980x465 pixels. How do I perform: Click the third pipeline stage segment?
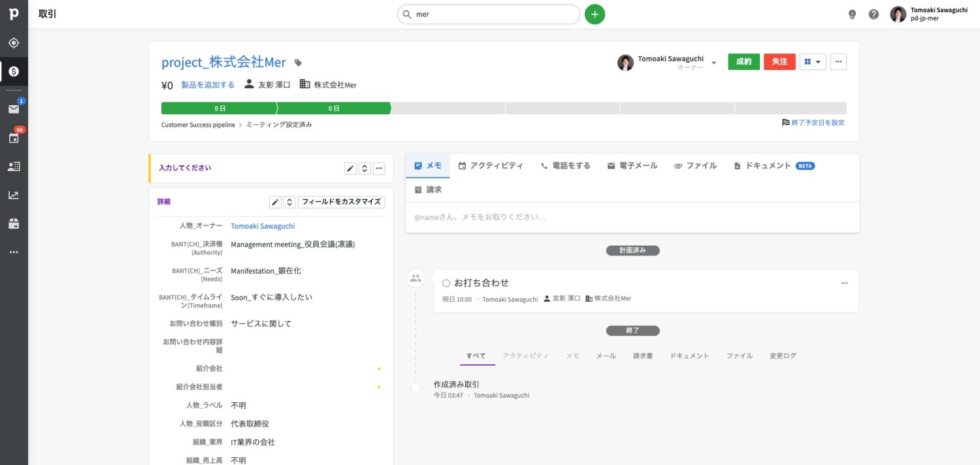[x=448, y=108]
